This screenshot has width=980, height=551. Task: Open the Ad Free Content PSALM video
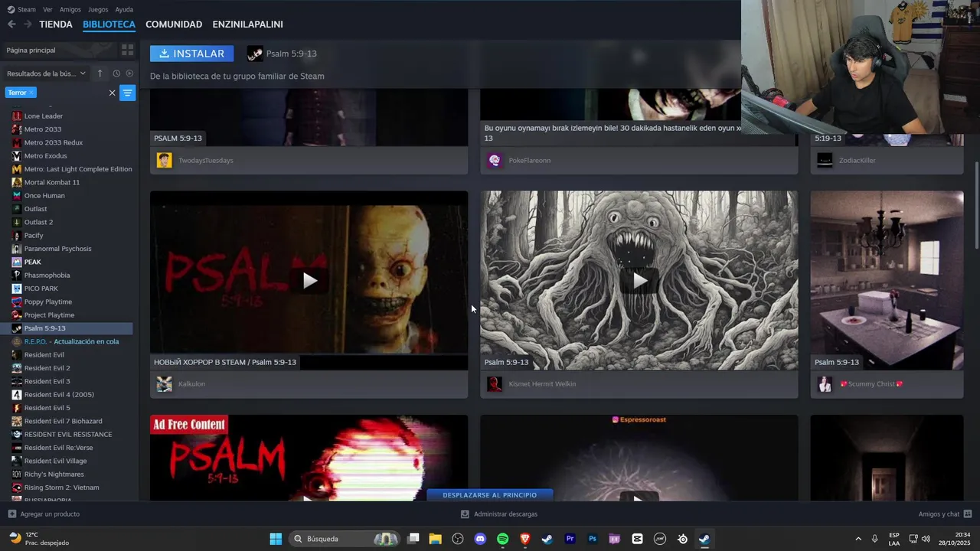309,458
